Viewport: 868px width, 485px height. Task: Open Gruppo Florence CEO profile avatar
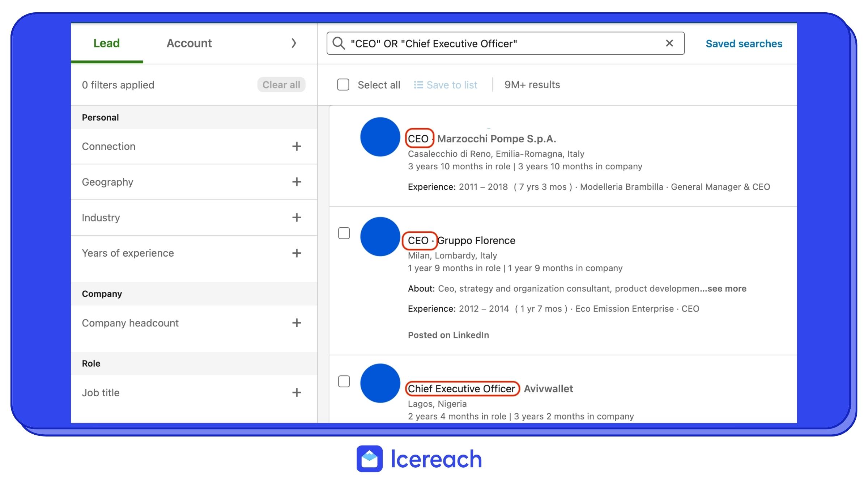(380, 237)
